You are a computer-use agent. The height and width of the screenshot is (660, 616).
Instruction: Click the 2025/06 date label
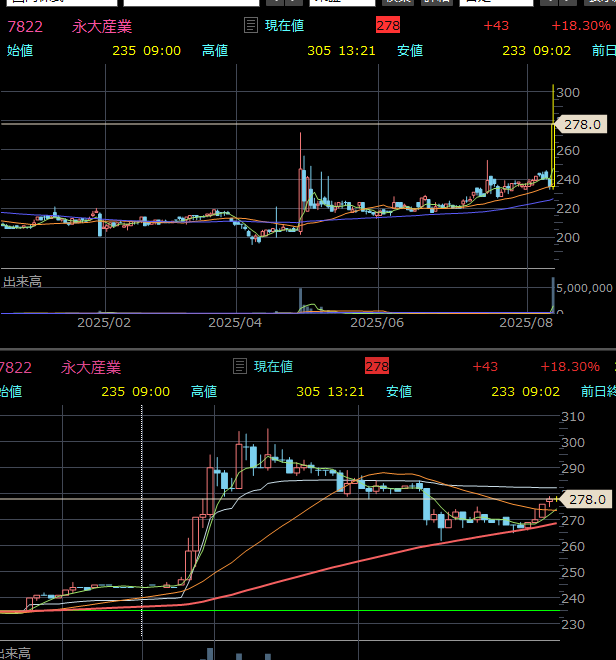click(x=377, y=322)
